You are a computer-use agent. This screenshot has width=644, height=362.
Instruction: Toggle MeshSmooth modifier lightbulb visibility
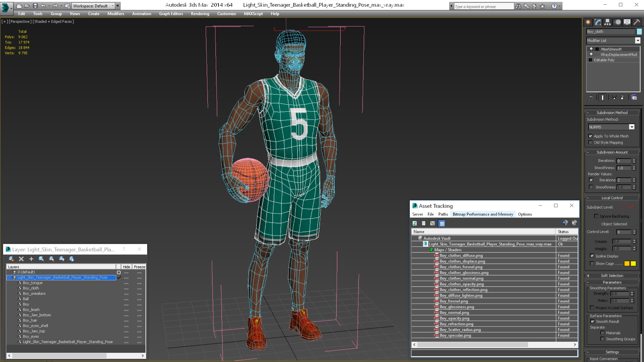[x=591, y=49]
